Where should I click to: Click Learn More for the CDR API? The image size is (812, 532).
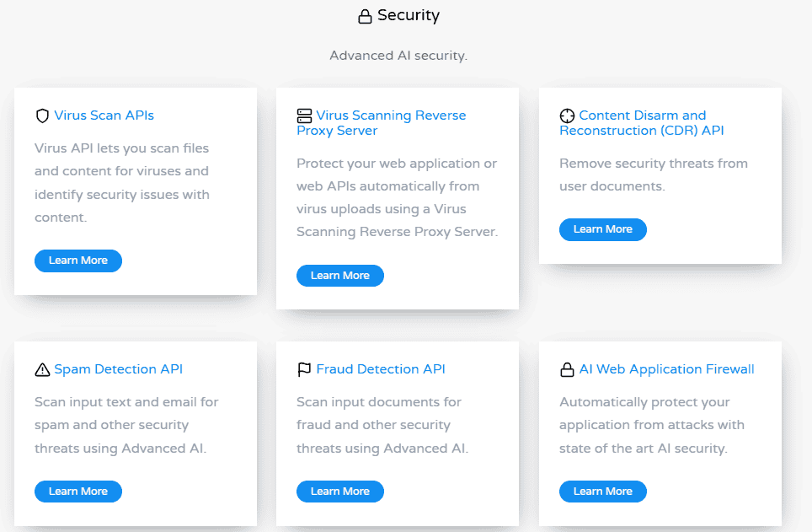(602, 228)
